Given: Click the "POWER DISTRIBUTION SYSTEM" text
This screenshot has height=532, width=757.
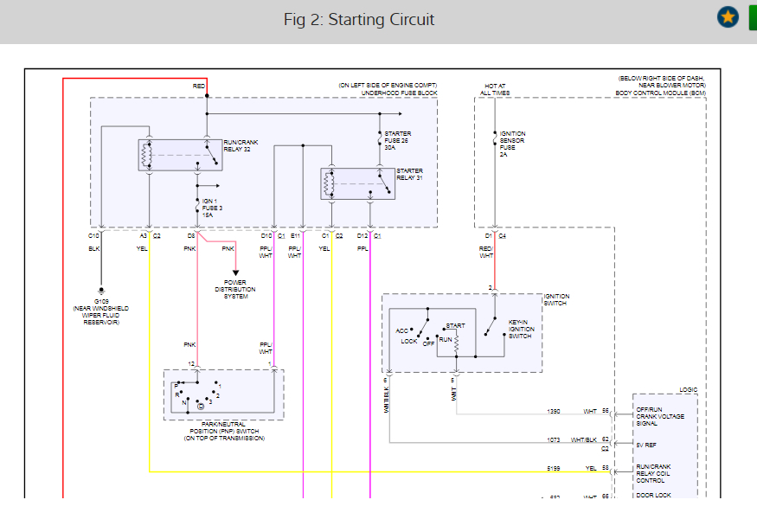Looking at the screenshot, I should tap(235, 289).
